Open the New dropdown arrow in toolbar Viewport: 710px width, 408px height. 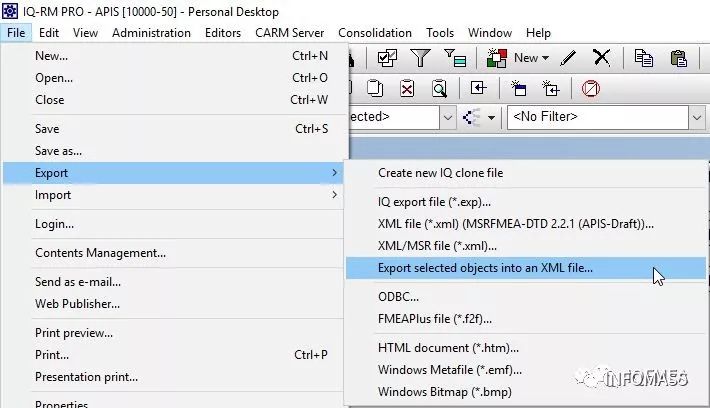(x=546, y=58)
